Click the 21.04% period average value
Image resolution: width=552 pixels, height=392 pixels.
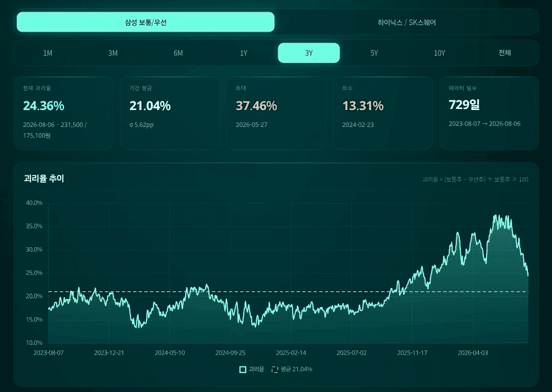click(x=150, y=105)
